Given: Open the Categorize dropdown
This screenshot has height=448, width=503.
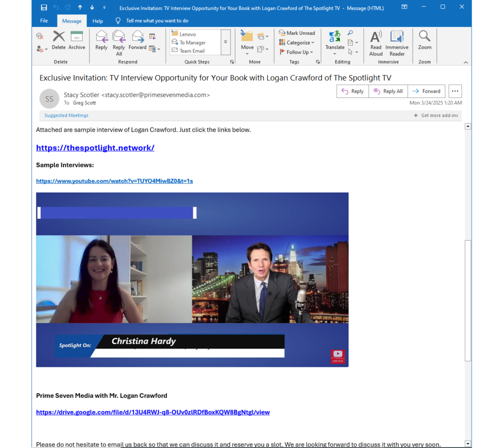Looking at the screenshot, I should (297, 42).
